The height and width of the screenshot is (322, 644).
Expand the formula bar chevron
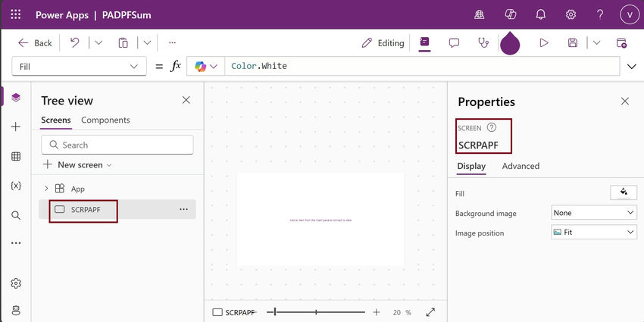click(632, 67)
